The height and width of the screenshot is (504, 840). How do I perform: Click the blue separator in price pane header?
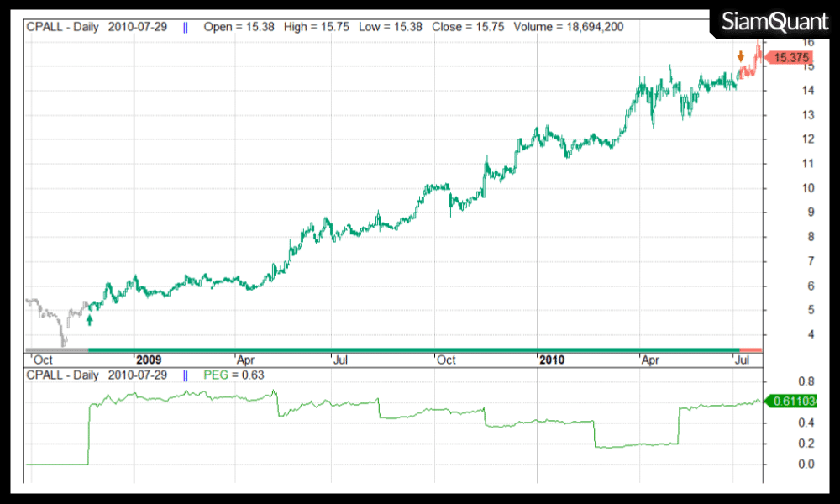[x=185, y=27]
